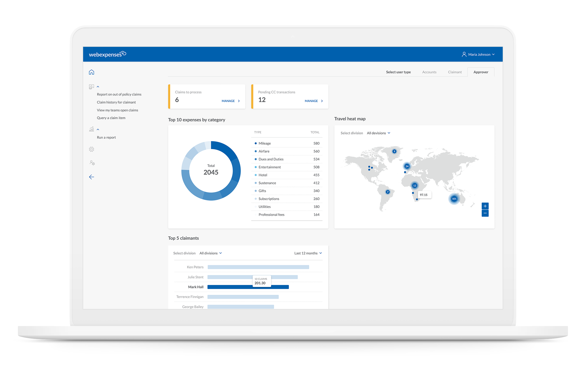
Task: Click MANAGE under Claims to process
Action: pyautogui.click(x=230, y=101)
